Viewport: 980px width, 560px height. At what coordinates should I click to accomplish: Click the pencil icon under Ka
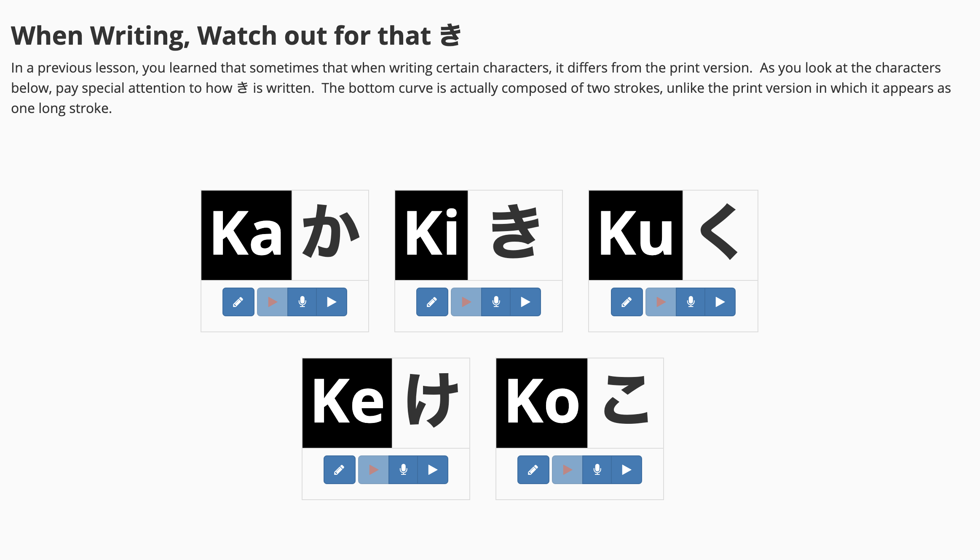[238, 302]
